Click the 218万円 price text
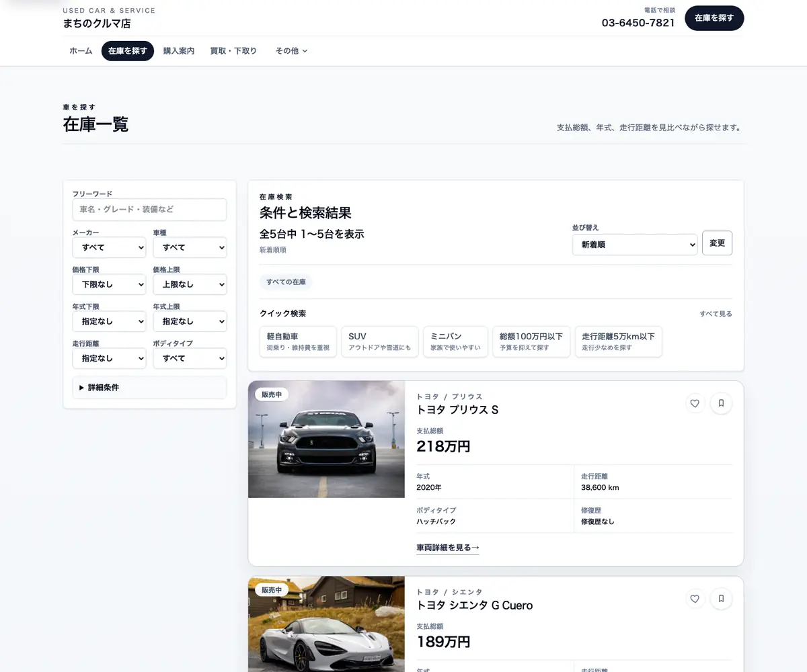Viewport: 807px width, 672px height. coord(443,447)
